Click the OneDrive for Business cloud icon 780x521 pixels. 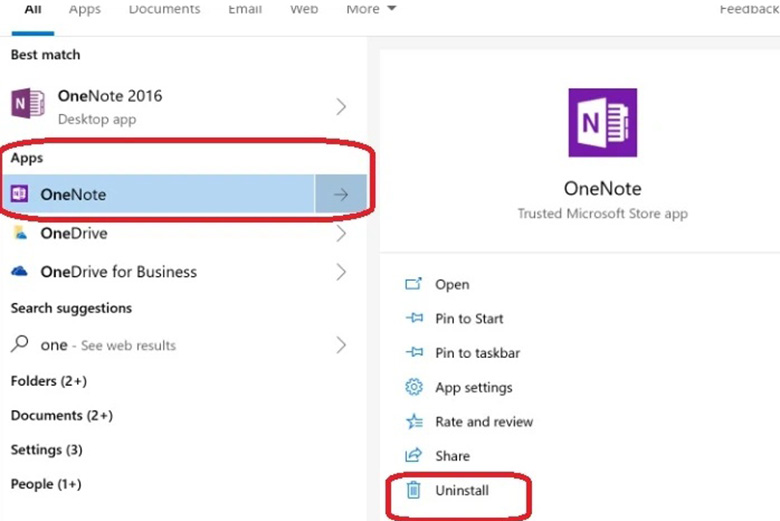[19, 271]
